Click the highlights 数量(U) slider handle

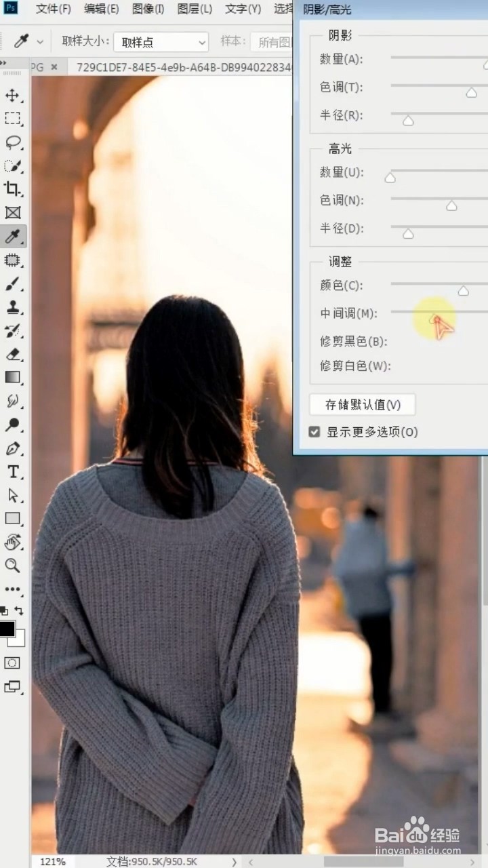tap(390, 178)
